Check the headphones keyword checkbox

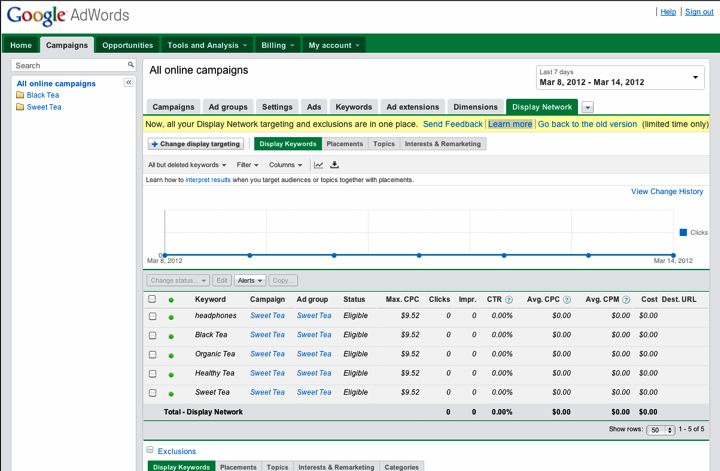152,316
